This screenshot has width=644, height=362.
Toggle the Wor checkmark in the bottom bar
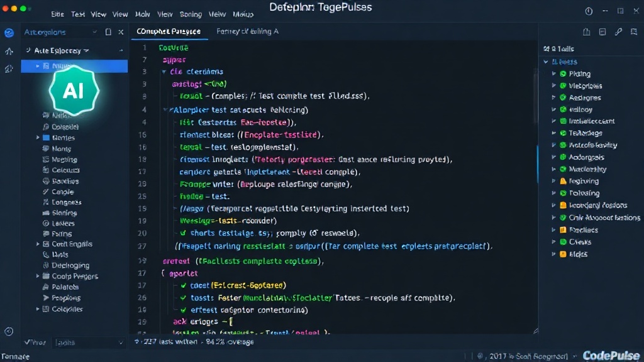27,343
